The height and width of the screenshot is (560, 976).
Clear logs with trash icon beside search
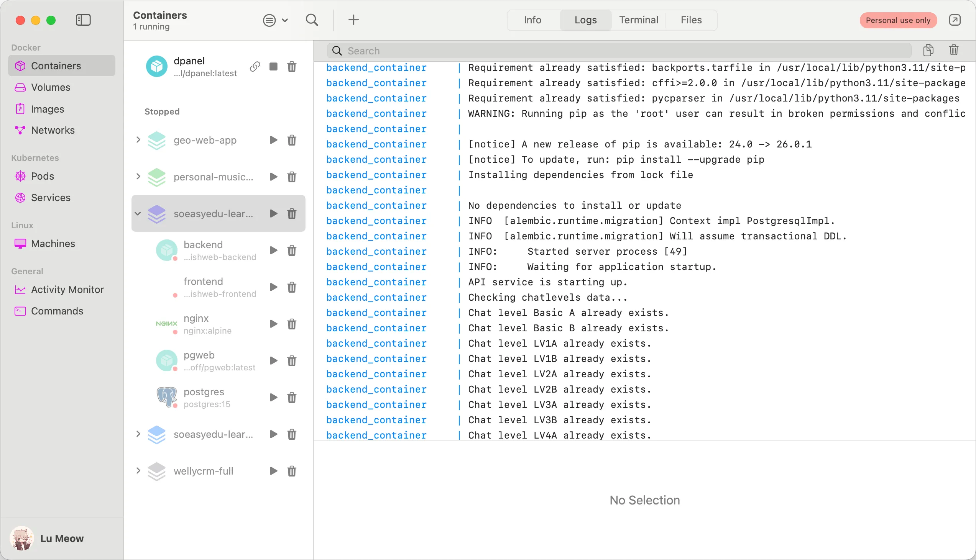tap(953, 50)
